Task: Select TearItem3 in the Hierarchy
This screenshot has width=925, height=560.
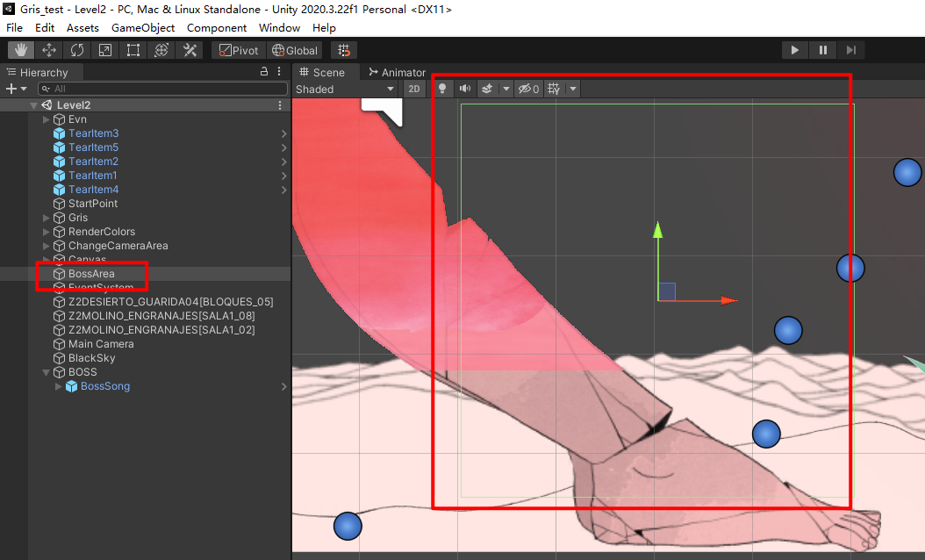Action: pos(93,133)
